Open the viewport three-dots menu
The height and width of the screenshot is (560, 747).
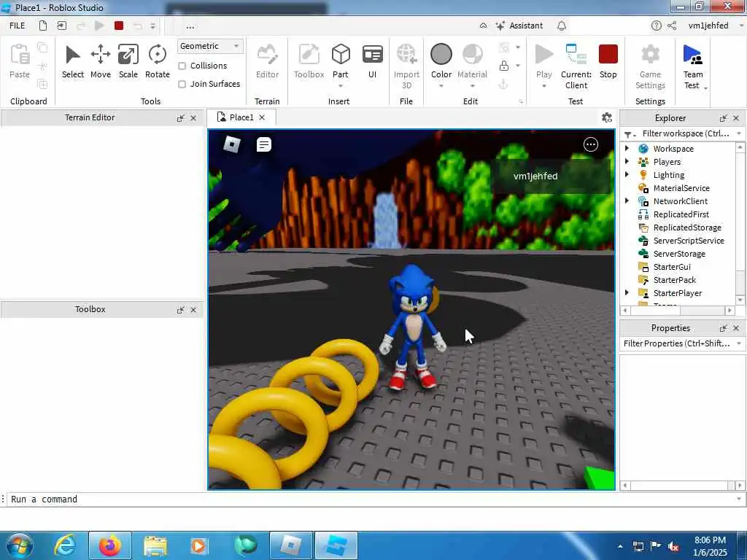click(591, 144)
